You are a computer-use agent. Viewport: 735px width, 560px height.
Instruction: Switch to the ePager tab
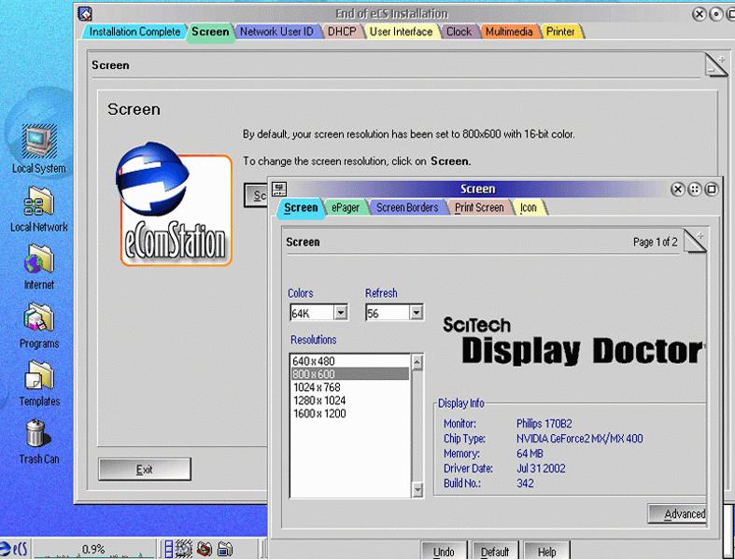[346, 207]
